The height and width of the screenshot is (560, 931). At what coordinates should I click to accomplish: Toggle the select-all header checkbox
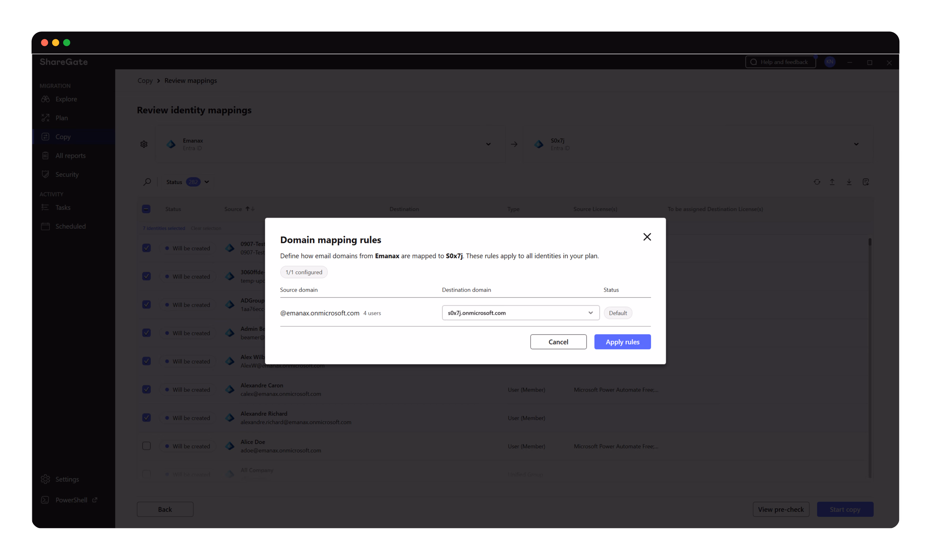pyautogui.click(x=146, y=209)
